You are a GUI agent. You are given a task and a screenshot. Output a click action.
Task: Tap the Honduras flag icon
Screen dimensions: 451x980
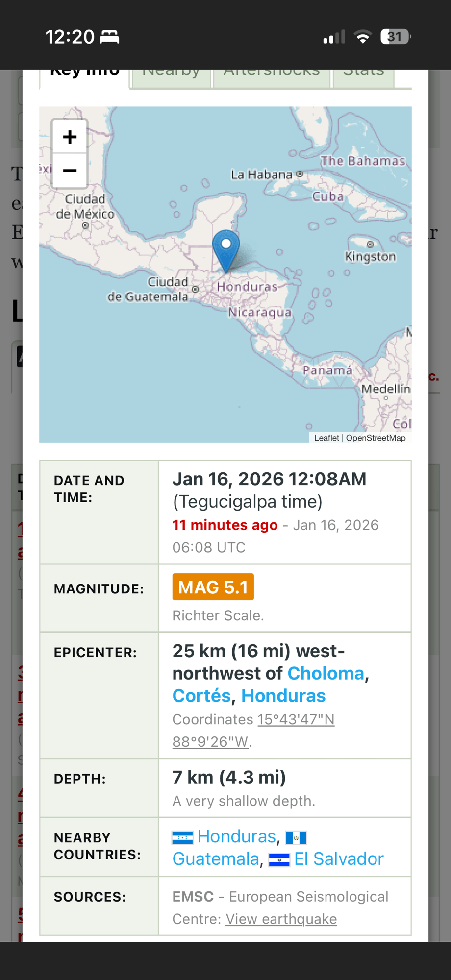pyautogui.click(x=182, y=837)
